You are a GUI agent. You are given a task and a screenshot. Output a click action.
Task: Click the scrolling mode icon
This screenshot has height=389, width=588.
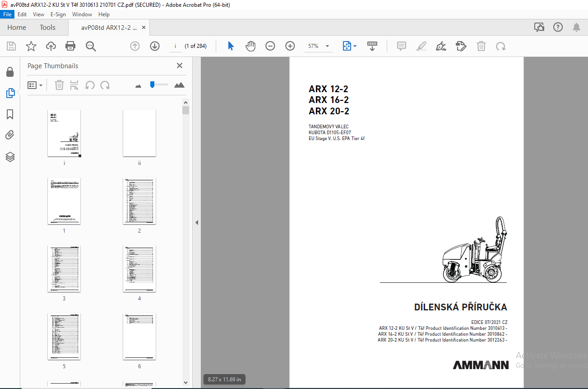pyautogui.click(x=372, y=46)
